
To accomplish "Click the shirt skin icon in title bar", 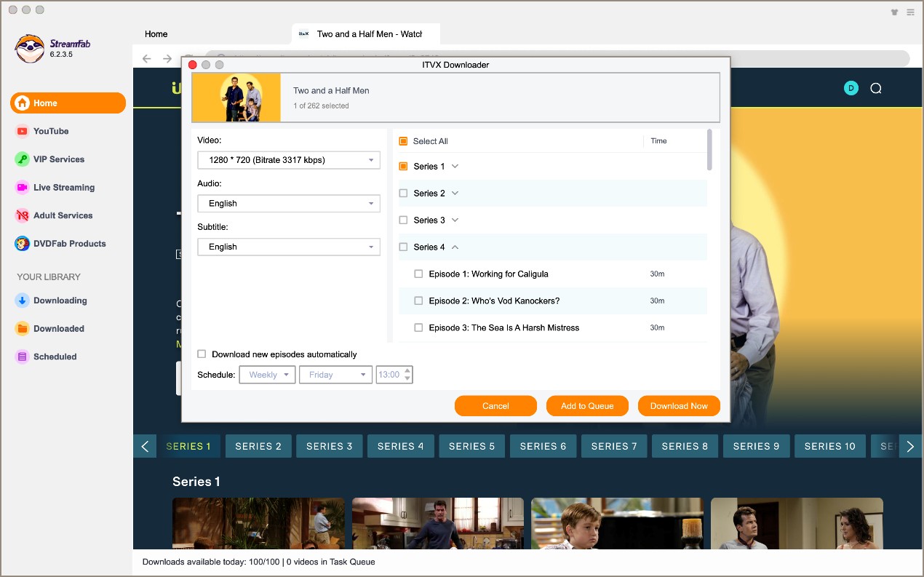I will [x=895, y=12].
